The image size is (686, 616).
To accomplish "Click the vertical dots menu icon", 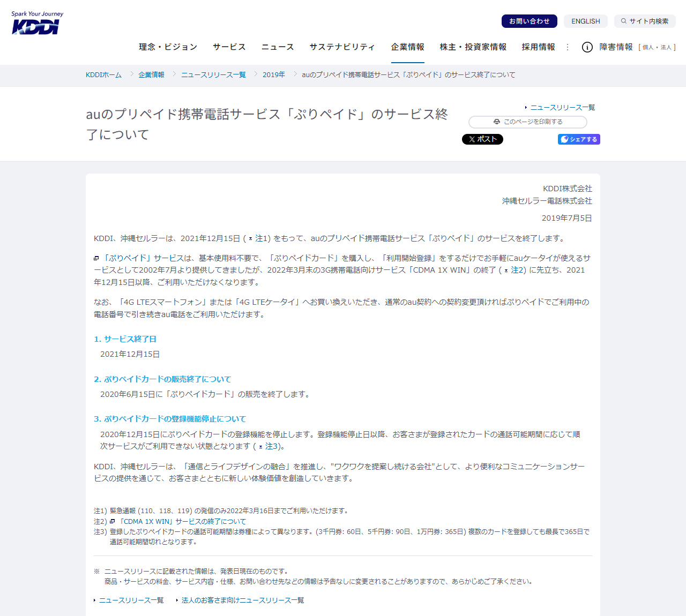I will point(568,47).
